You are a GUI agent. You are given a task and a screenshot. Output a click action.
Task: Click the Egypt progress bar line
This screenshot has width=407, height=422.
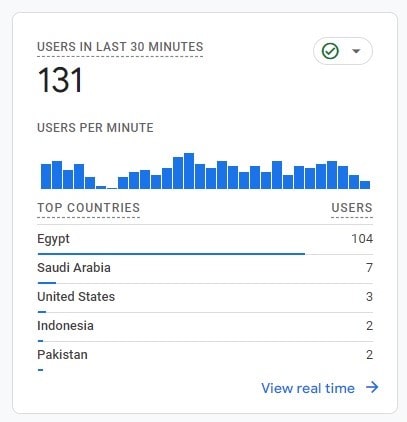tap(171, 254)
